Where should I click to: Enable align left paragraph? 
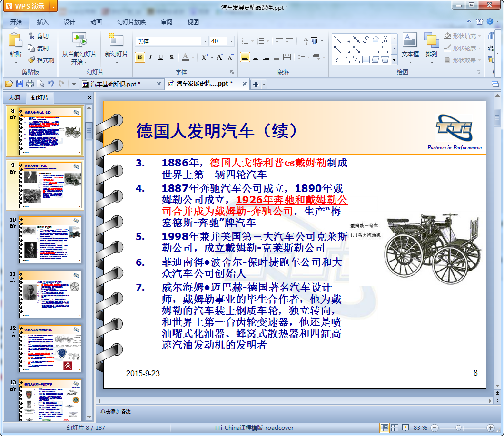245,58
